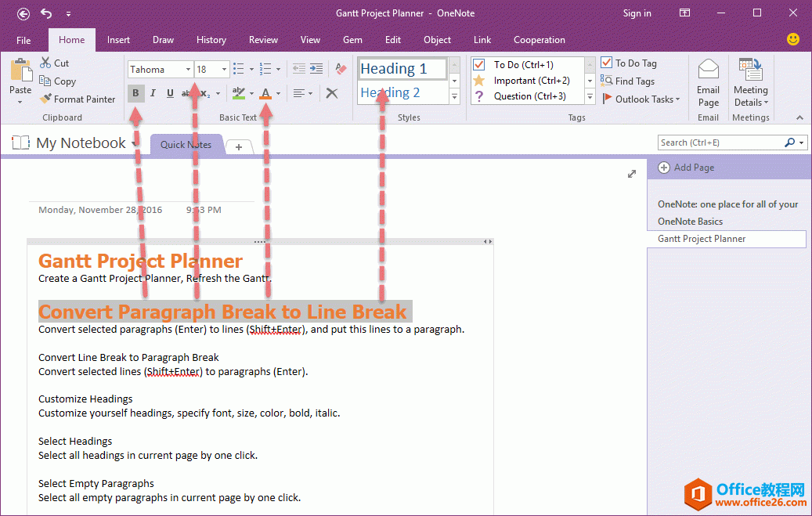Open the Tahoma font dropdown
The width and height of the screenshot is (812, 516).
click(x=186, y=69)
